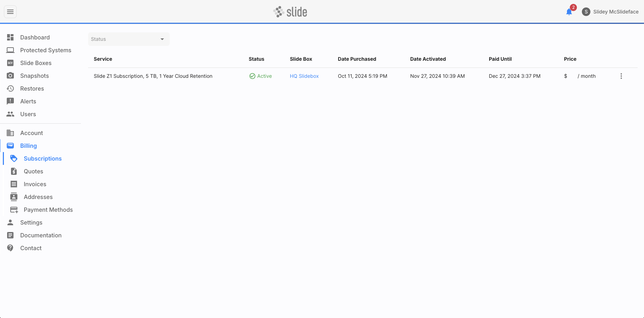
Task: Click the Slide Boxes DEV icon
Action: click(x=10, y=63)
